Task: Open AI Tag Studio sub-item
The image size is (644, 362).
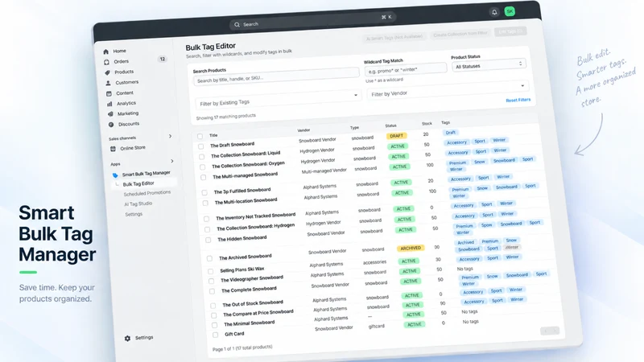Action: pos(138,204)
